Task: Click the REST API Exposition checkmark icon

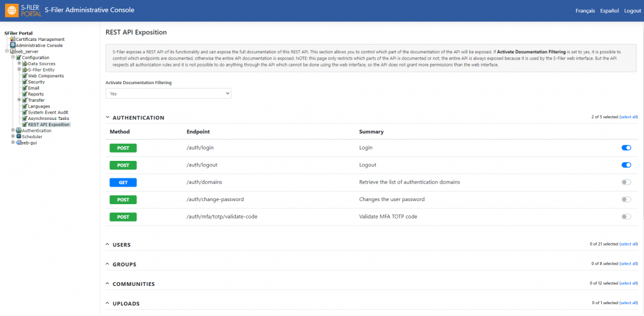Action: pyautogui.click(x=25, y=124)
